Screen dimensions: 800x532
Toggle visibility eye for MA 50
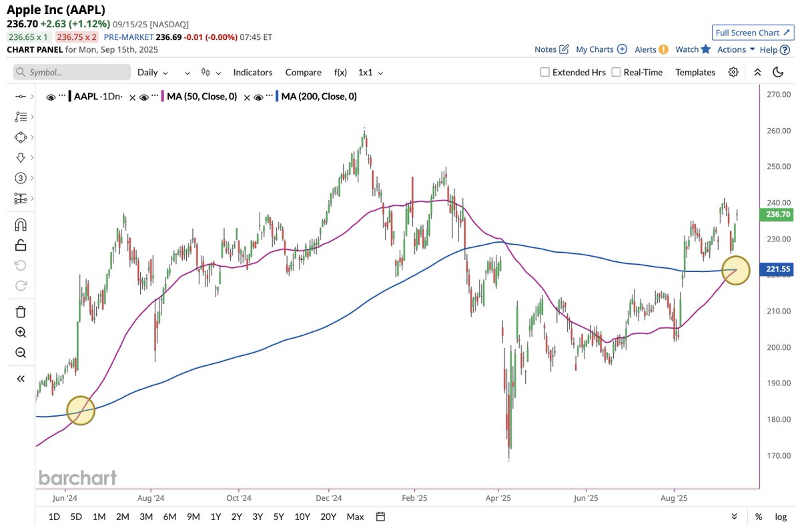(144, 97)
